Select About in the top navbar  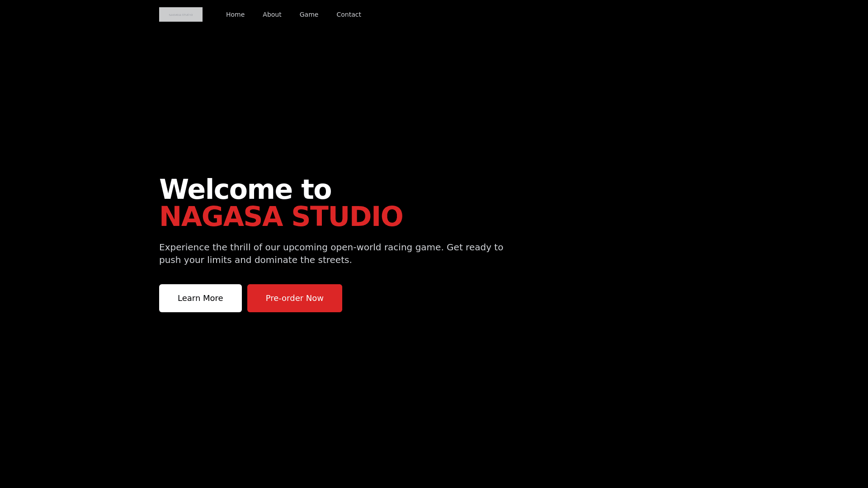(x=272, y=14)
